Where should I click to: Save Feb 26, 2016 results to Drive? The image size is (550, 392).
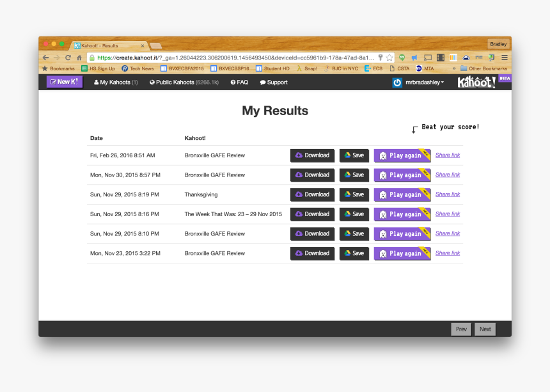(x=354, y=155)
